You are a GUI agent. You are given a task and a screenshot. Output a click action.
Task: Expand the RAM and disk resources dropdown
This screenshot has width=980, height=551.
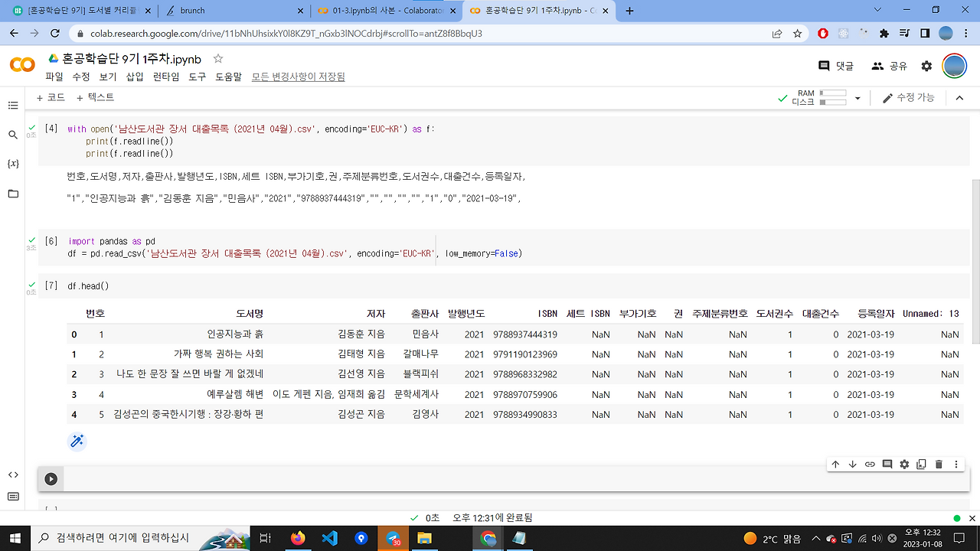857,98
